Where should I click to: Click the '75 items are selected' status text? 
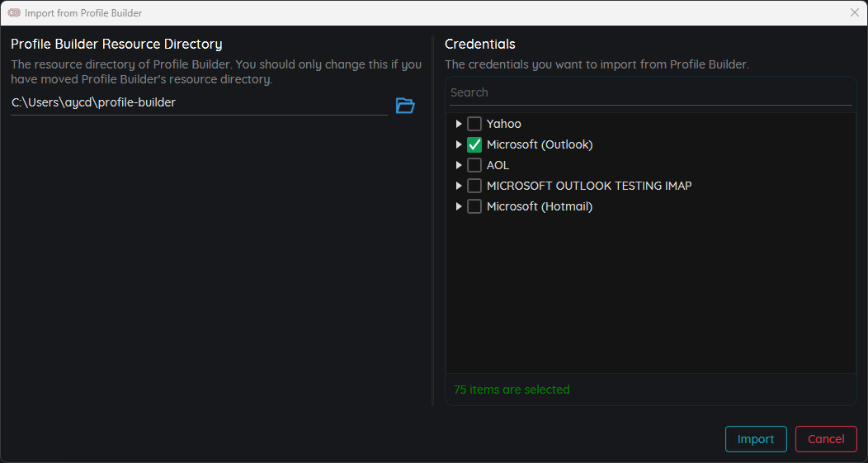512,390
